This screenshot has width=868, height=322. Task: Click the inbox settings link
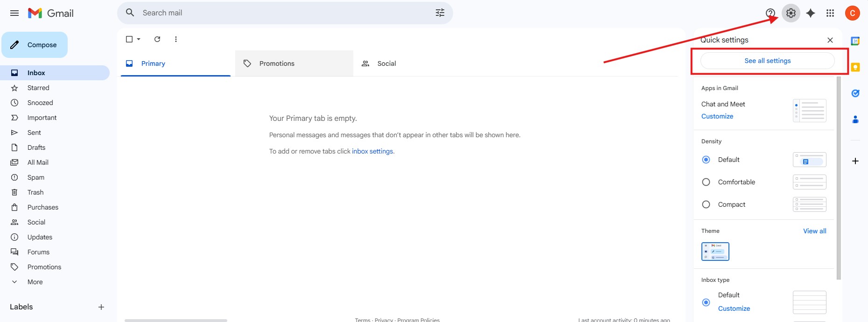(372, 151)
